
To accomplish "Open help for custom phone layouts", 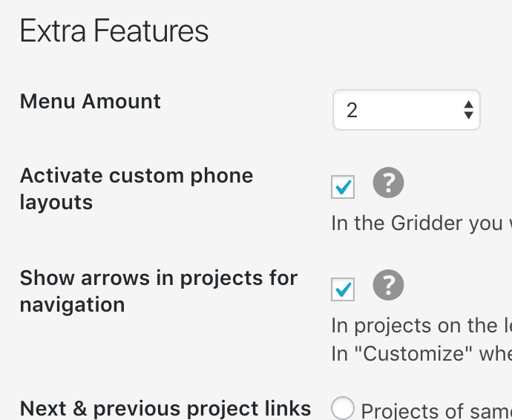I will tap(388, 183).
